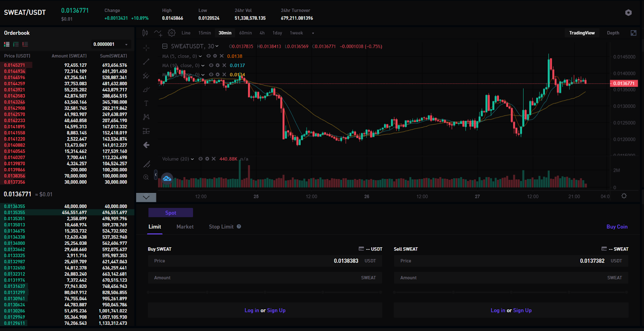The height and width of the screenshot is (331, 644).
Task: Remove the MA (5, close, 0) indicator
Action: pyautogui.click(x=221, y=56)
